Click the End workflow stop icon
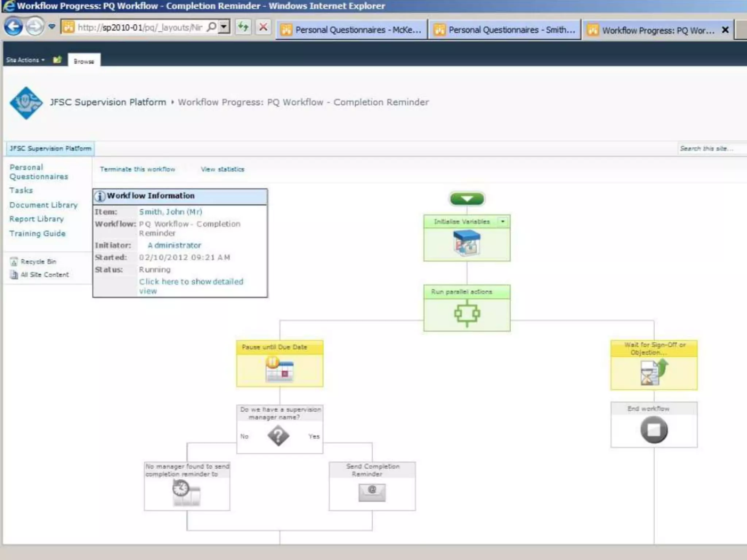This screenshot has width=747, height=560. coord(654,430)
